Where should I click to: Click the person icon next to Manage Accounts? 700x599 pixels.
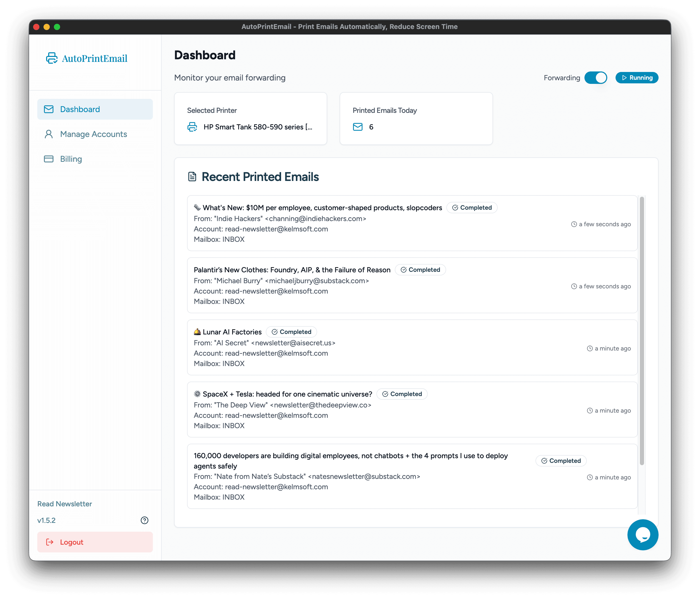tap(48, 134)
